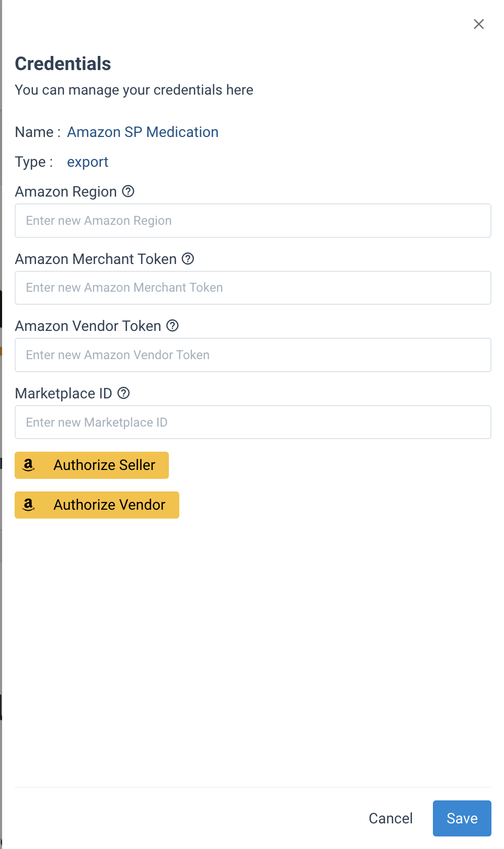The width and height of the screenshot is (504, 849).
Task: Show help for Amazon Vendor Token
Action: 173,326
